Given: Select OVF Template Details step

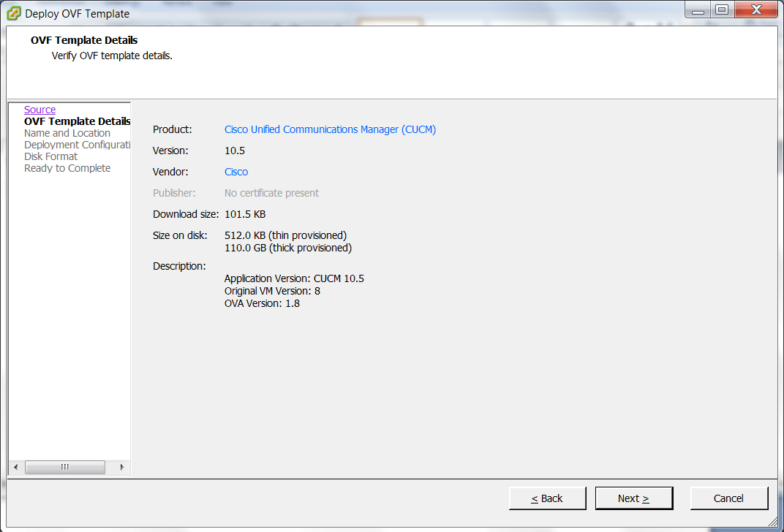Looking at the screenshot, I should pos(77,121).
